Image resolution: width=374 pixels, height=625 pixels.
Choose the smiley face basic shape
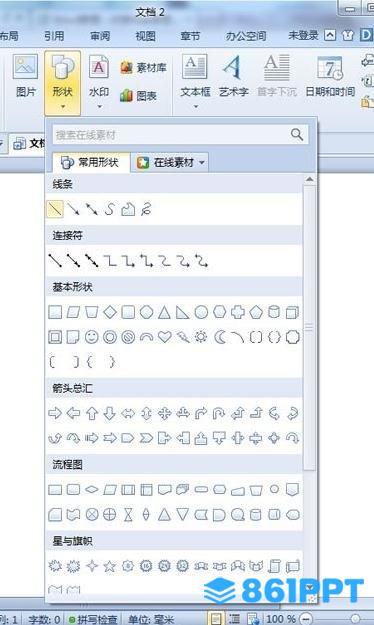[x=92, y=337]
